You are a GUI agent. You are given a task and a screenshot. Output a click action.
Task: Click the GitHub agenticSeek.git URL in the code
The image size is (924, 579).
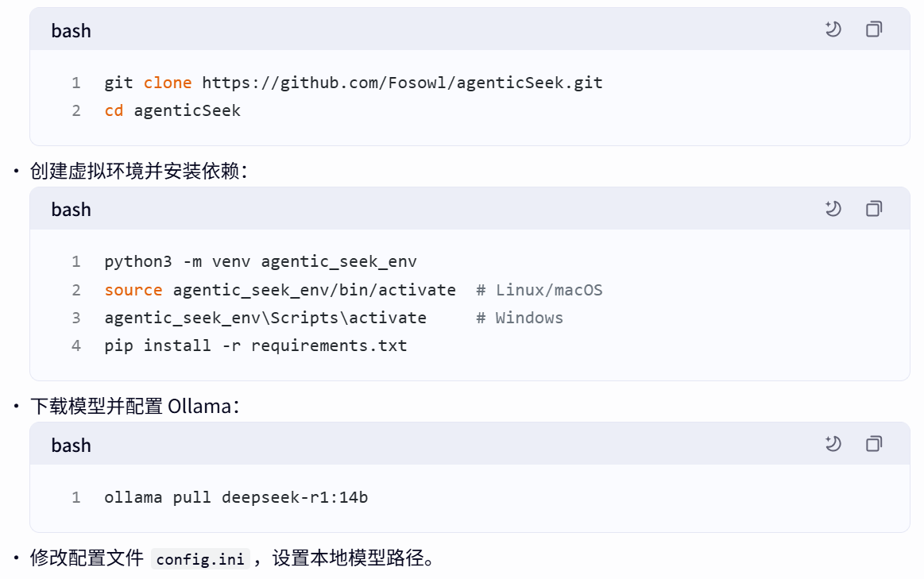(402, 83)
